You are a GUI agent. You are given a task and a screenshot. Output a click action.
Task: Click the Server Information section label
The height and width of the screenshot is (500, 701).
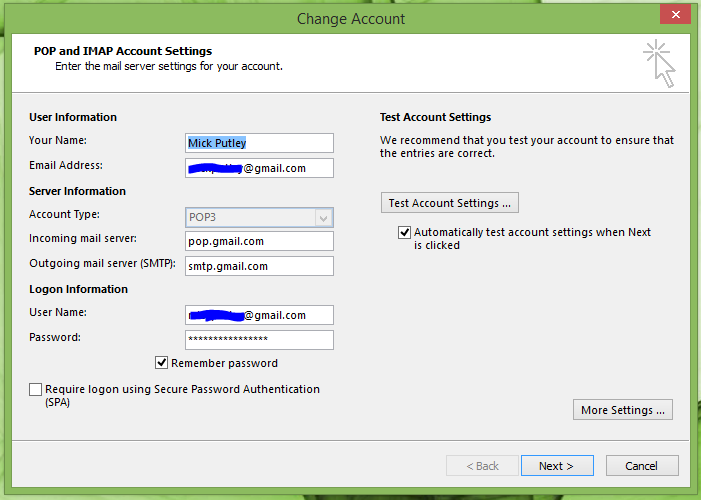(77, 191)
